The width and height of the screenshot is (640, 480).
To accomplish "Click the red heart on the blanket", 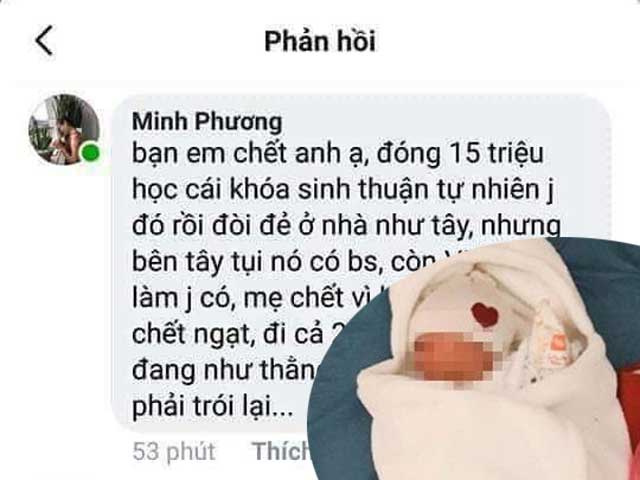I will click(485, 315).
